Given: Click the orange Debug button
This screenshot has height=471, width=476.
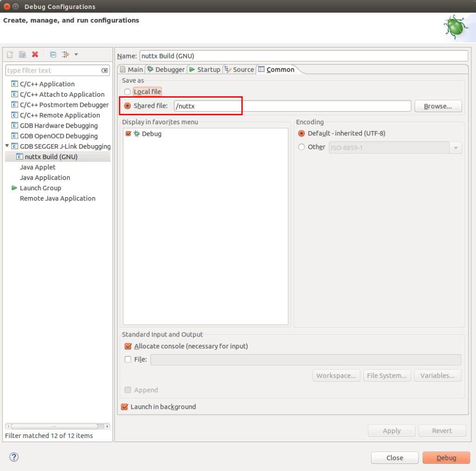Looking at the screenshot, I should (446, 458).
